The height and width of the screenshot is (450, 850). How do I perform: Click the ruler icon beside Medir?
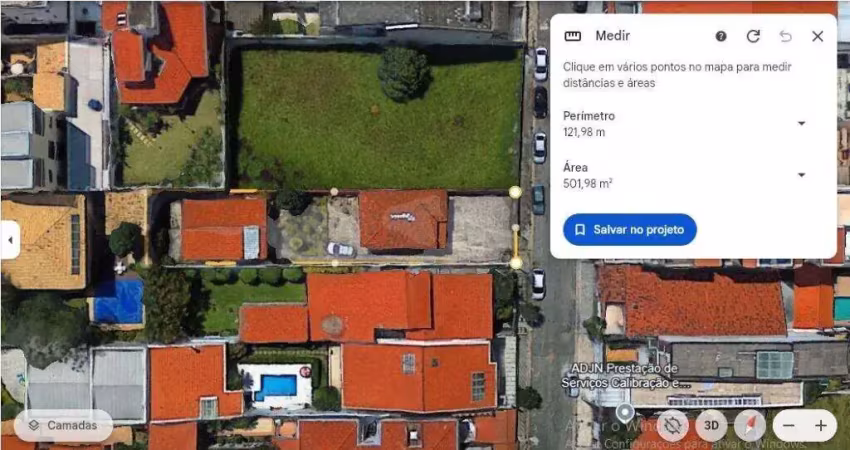click(x=573, y=36)
